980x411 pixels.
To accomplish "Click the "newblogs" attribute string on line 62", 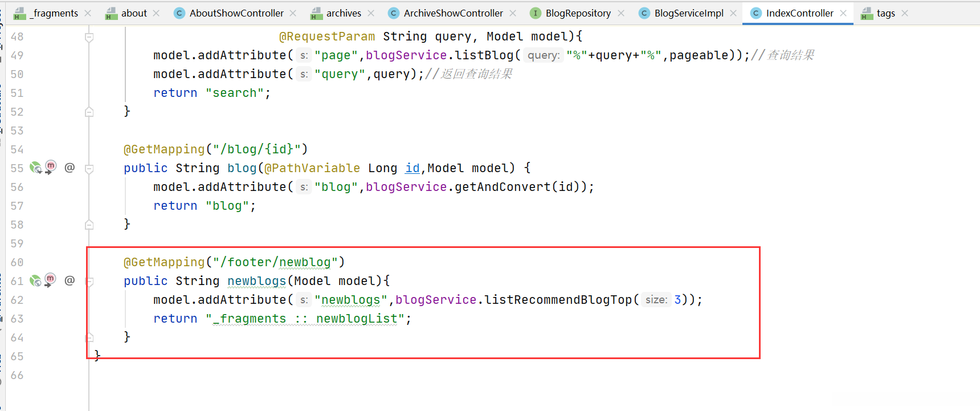I will tap(351, 300).
